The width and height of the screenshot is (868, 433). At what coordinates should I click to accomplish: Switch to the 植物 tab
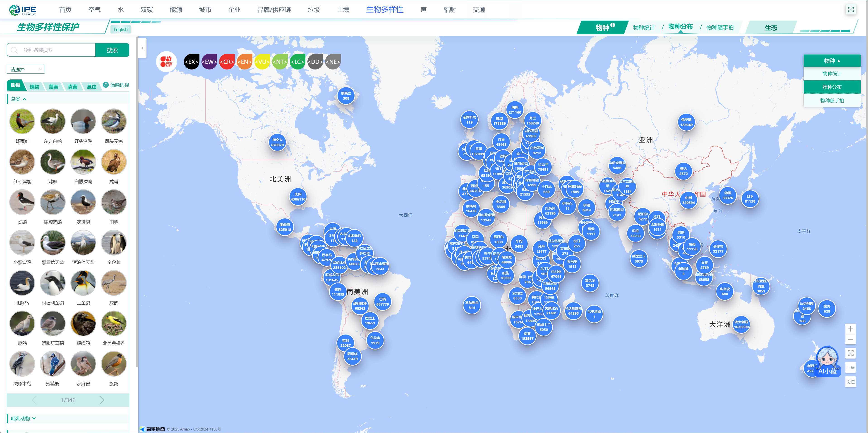pos(34,87)
